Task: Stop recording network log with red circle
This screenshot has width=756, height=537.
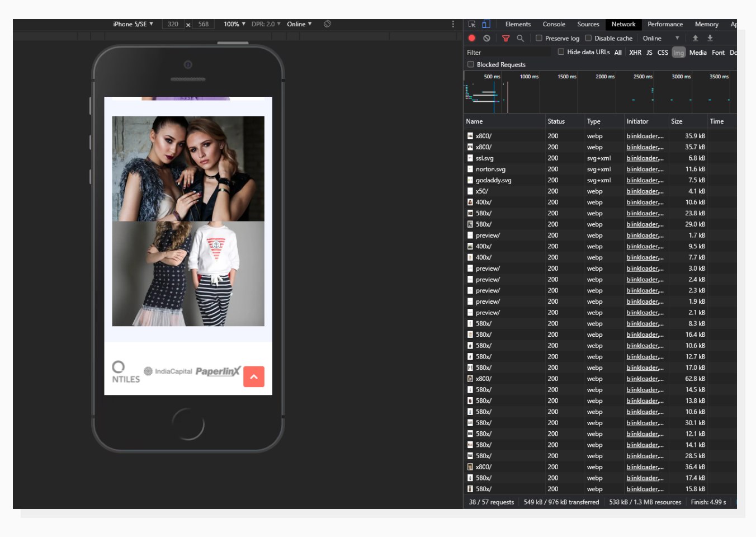Action: point(471,38)
